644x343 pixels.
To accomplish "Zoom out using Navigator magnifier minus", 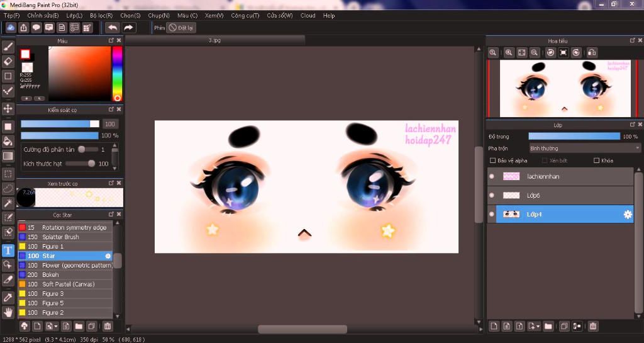I will tap(535, 53).
